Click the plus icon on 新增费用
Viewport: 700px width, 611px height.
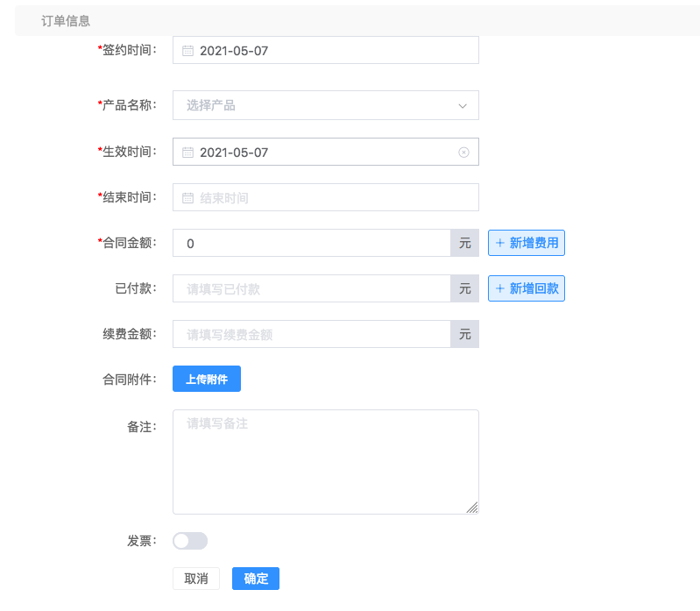pyautogui.click(x=500, y=243)
